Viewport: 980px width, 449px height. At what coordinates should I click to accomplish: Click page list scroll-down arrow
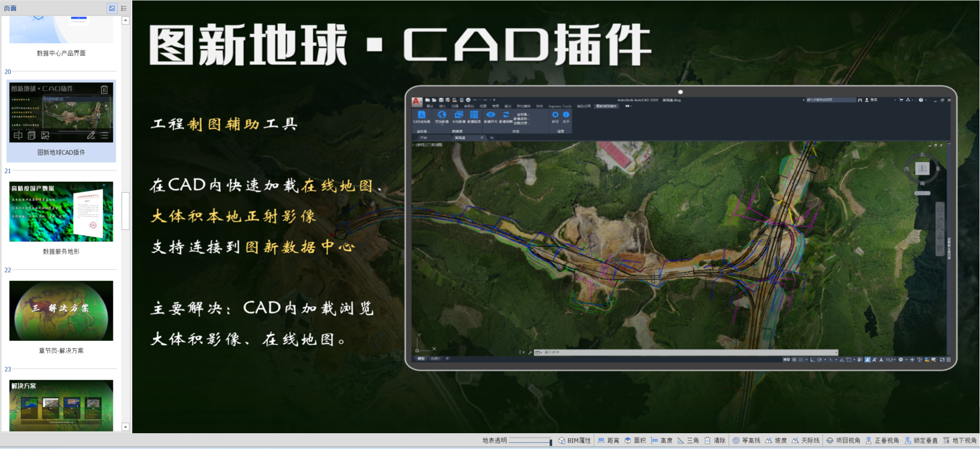tap(126, 427)
